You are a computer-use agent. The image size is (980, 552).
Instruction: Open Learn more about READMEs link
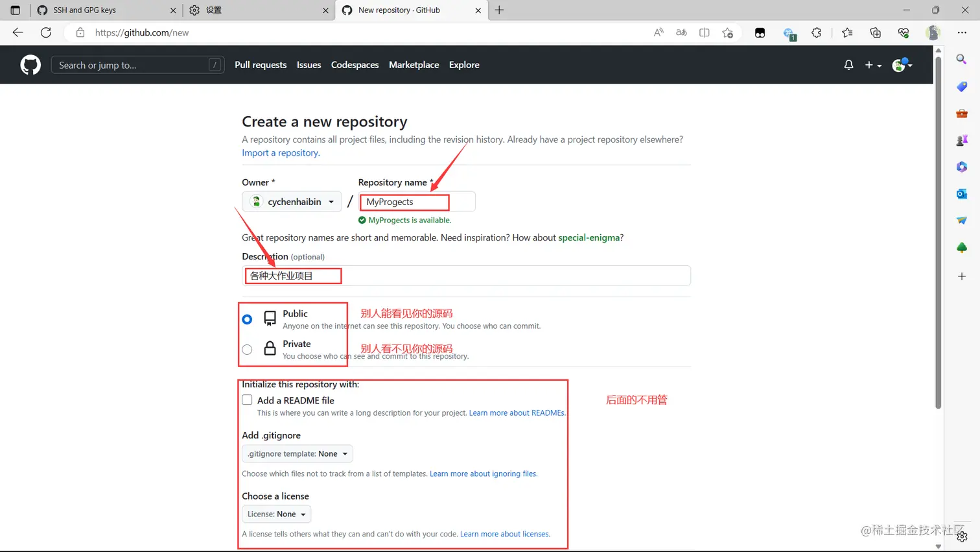click(x=517, y=413)
